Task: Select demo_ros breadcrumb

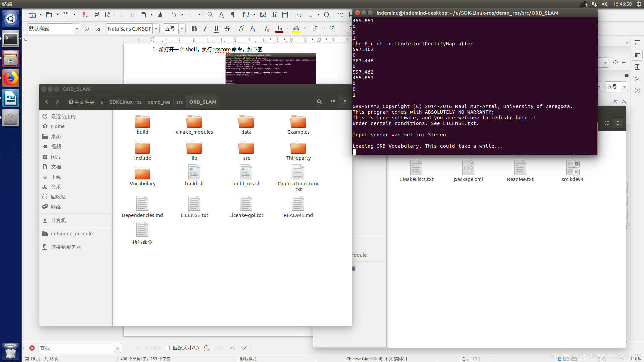Action: point(159,102)
